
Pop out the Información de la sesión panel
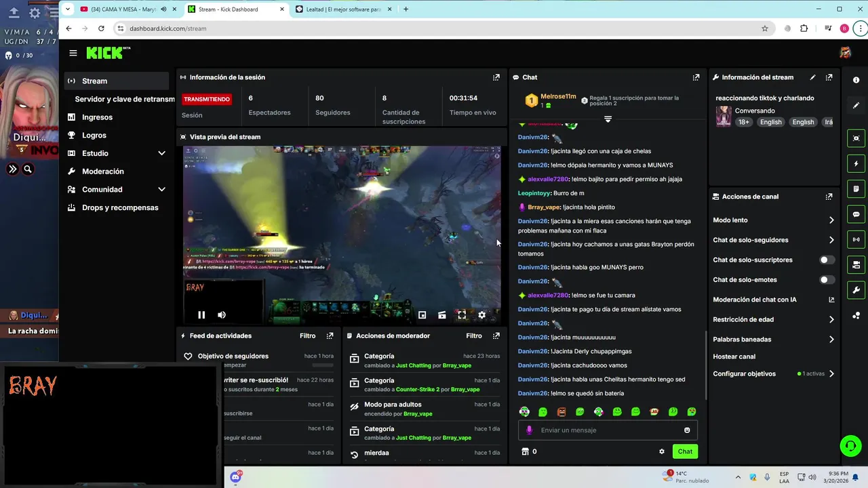pos(496,77)
